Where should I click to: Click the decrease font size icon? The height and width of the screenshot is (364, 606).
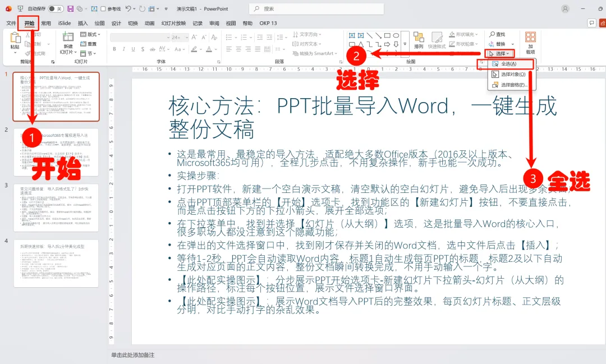(204, 37)
